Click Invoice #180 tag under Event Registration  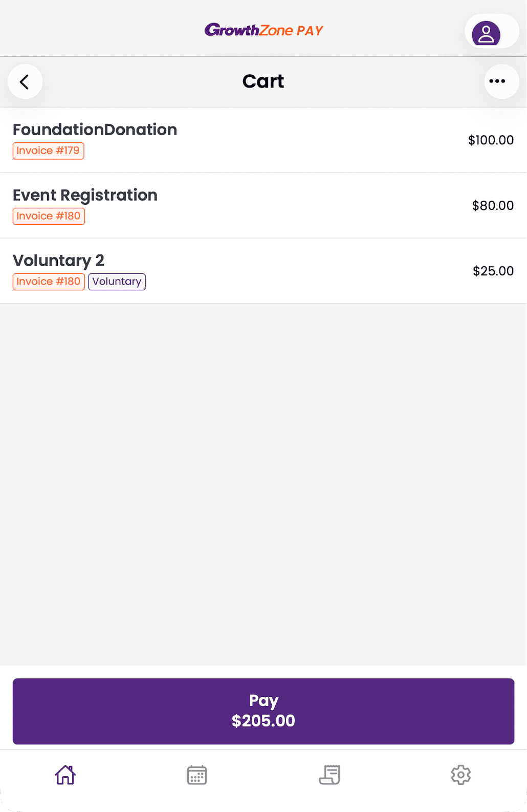(x=49, y=216)
